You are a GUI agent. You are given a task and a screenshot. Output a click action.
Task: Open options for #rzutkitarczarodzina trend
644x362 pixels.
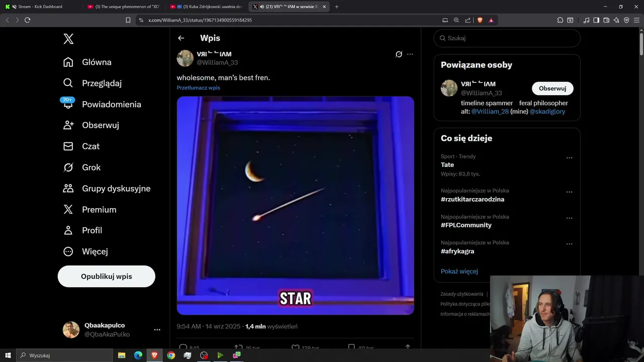click(x=570, y=192)
